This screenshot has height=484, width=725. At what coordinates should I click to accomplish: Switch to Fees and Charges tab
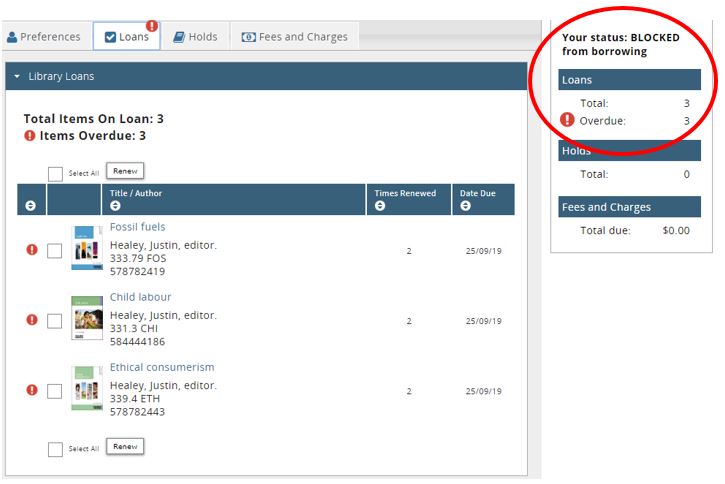tap(294, 37)
